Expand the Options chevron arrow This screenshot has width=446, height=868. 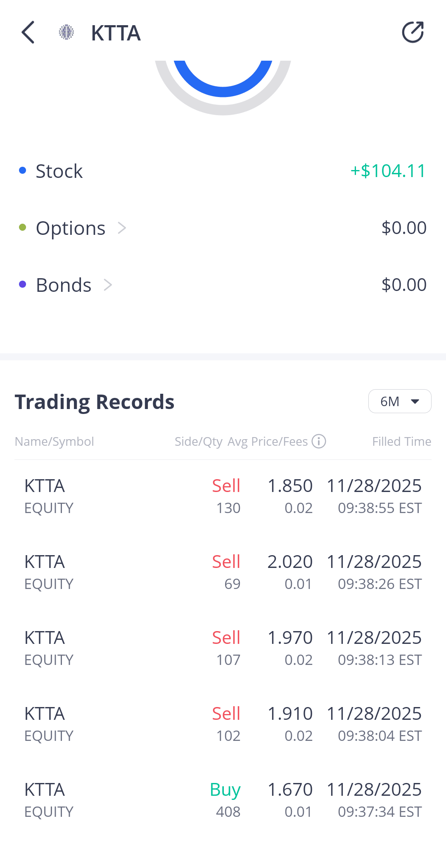[x=121, y=228]
